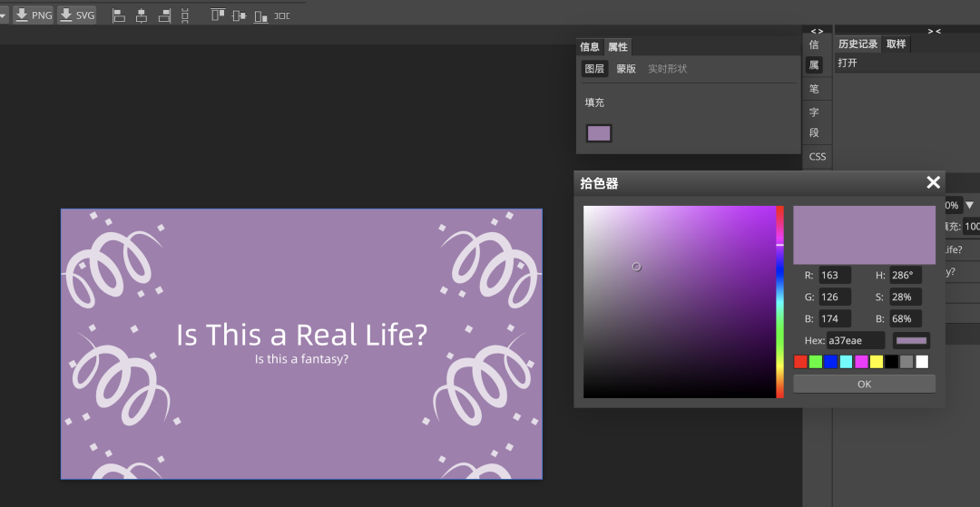
Task: Confirm color with the OK button
Action: point(865,384)
